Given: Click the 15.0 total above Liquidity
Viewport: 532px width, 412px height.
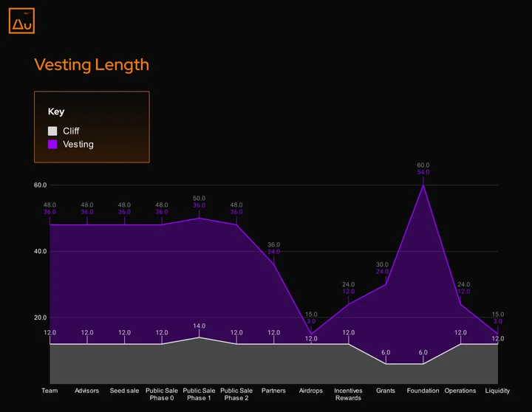Looking at the screenshot, I should [x=498, y=315].
